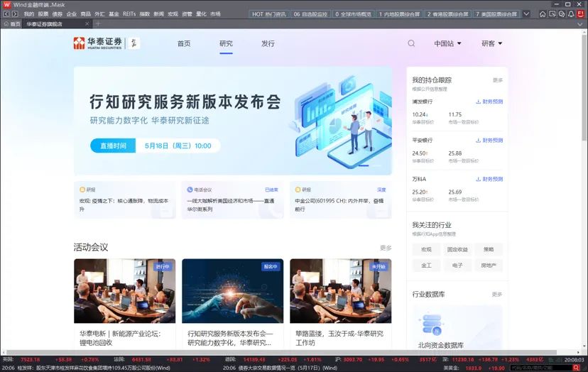Click the banner carousel indicator dot

(x=364, y=165)
